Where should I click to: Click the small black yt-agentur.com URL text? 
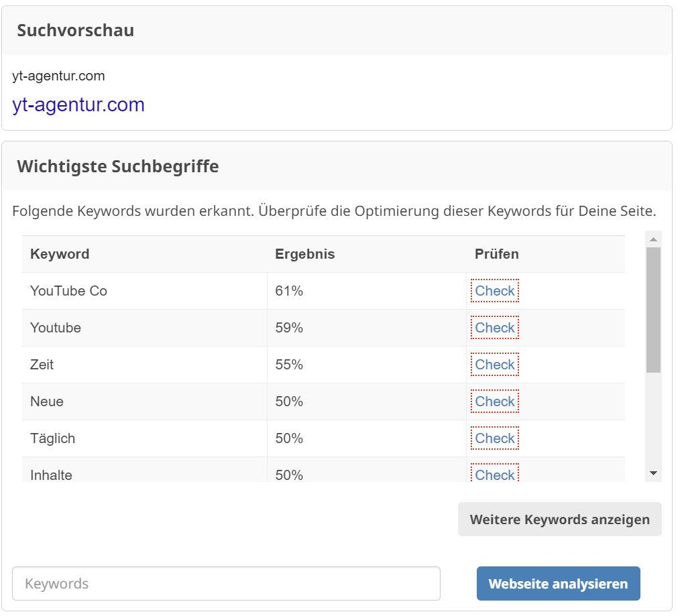(x=58, y=76)
